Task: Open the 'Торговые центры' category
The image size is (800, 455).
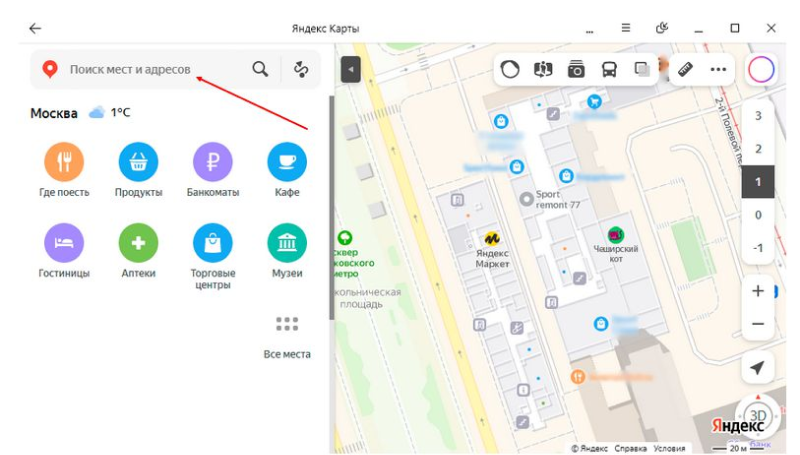Action: coord(213,257)
